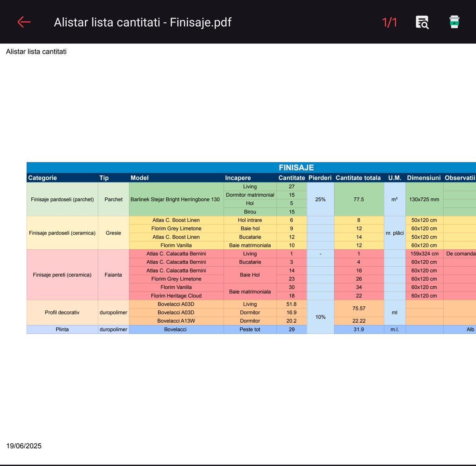Click the Finisaje pardoseli (ceramica) cell

tap(62, 233)
